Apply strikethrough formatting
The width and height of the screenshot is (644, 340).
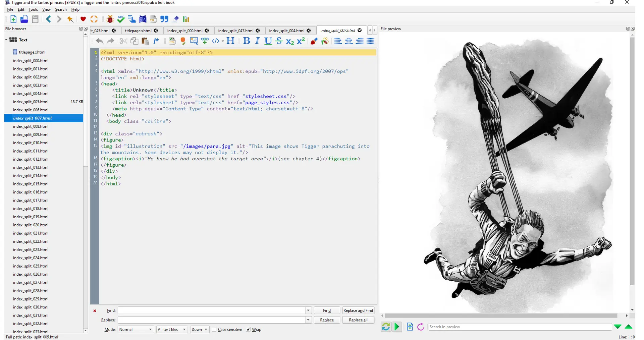click(279, 41)
